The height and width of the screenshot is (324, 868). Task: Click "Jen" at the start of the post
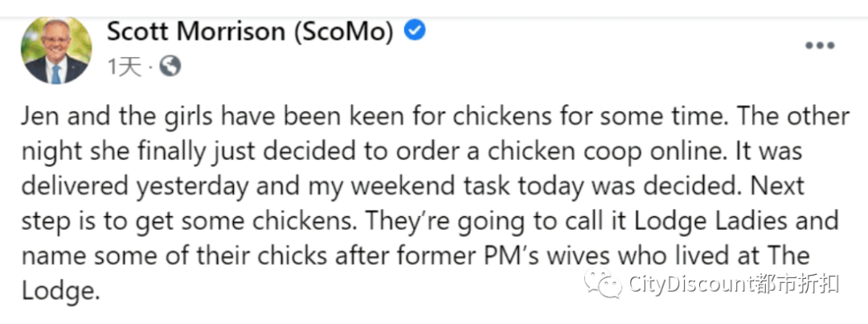[x=39, y=117]
